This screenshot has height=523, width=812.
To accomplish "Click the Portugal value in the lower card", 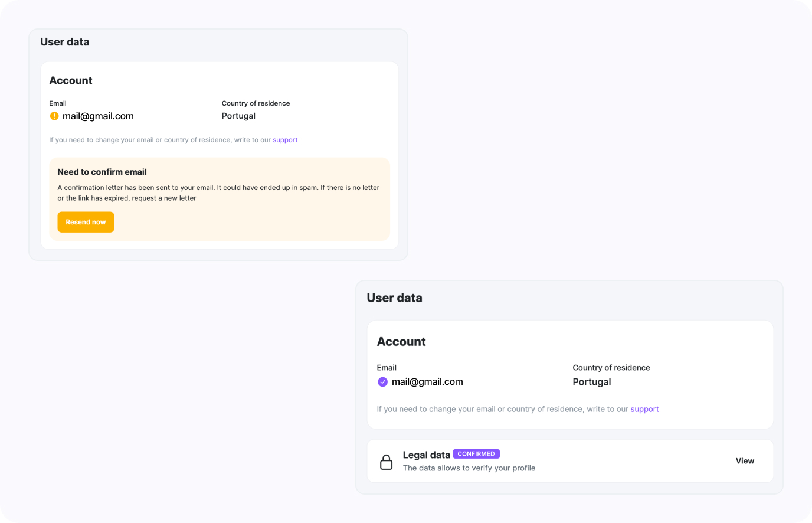I will tap(592, 382).
